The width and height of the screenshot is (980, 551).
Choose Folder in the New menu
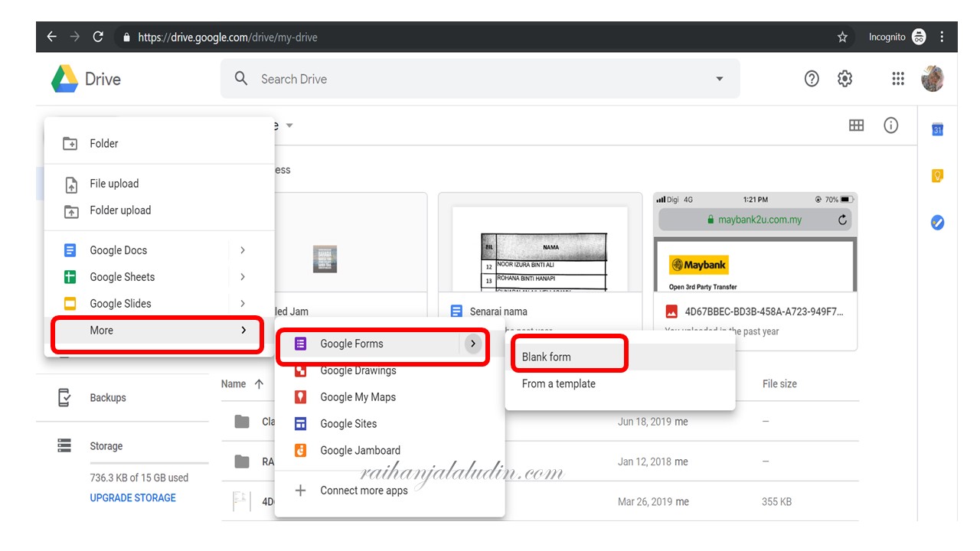point(159,143)
